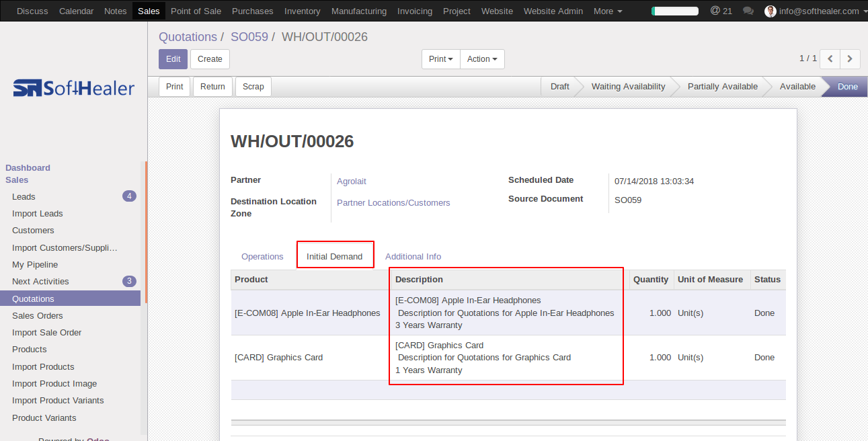Image resolution: width=868 pixels, height=441 pixels.
Task: Click the Edit button
Action: pyautogui.click(x=173, y=59)
